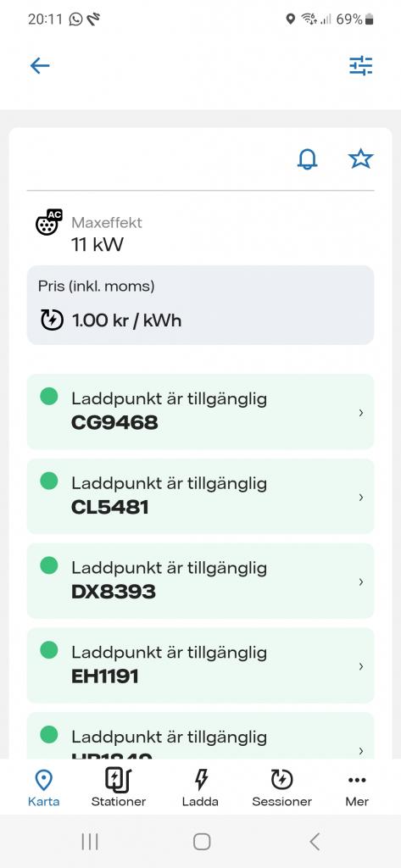Open the Ladda charging tab

tap(200, 788)
